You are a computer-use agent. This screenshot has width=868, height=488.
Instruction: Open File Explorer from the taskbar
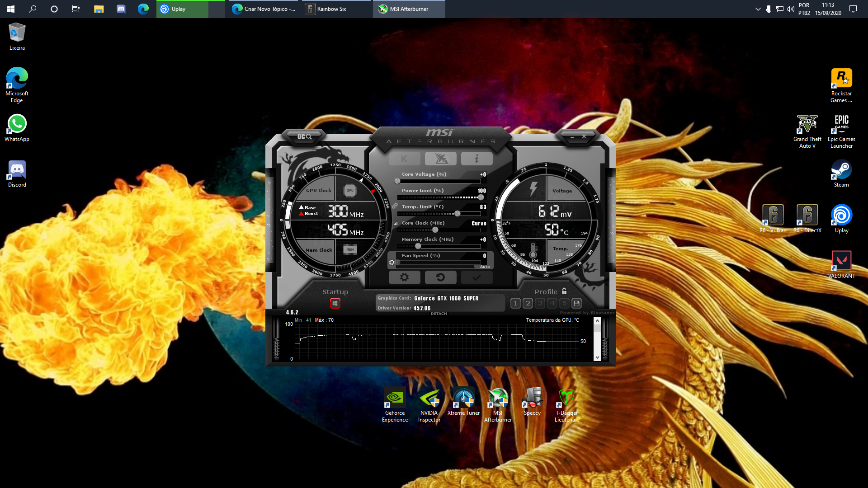[99, 9]
